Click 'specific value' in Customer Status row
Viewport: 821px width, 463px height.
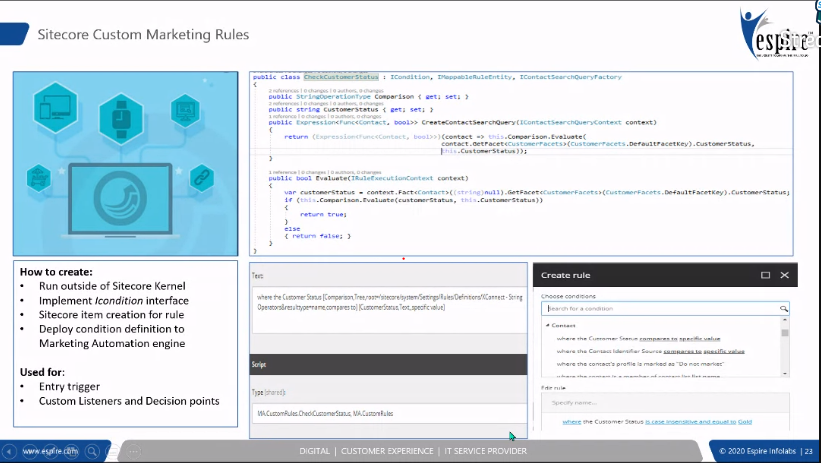coord(700,338)
